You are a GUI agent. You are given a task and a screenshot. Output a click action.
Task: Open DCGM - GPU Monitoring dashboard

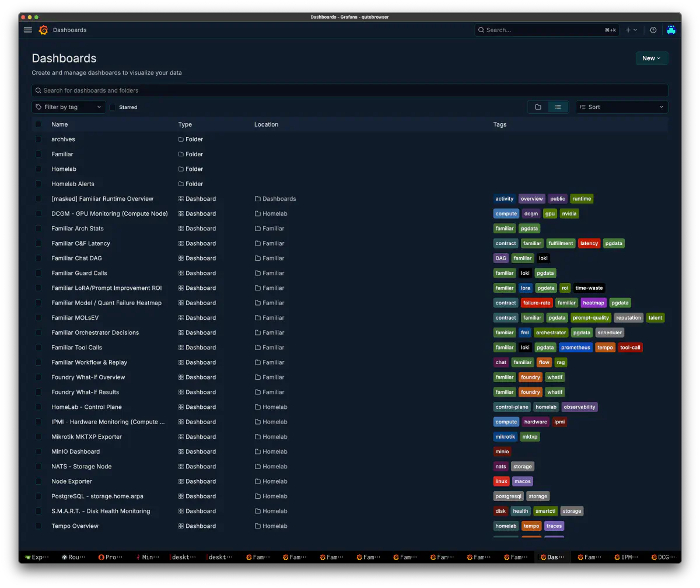pos(110,213)
